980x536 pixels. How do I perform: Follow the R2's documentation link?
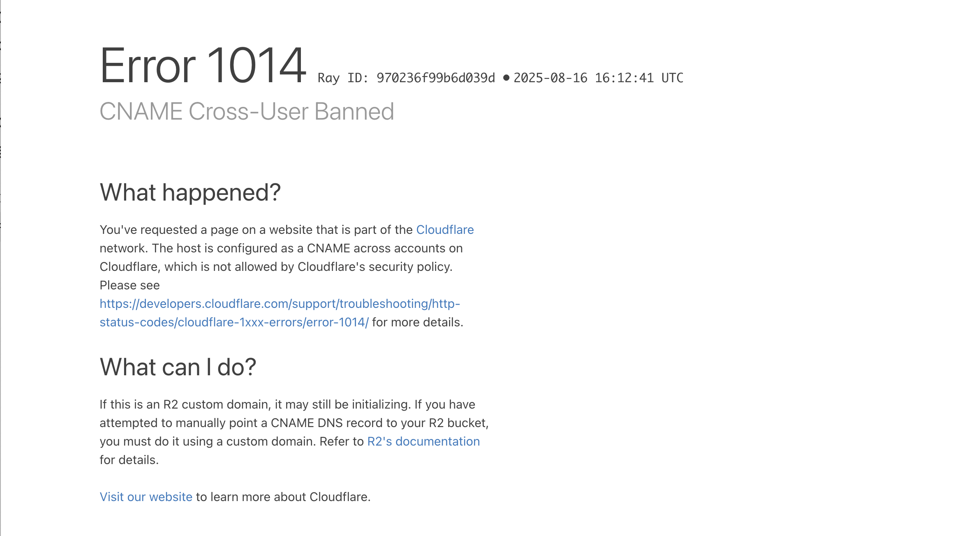423,441
